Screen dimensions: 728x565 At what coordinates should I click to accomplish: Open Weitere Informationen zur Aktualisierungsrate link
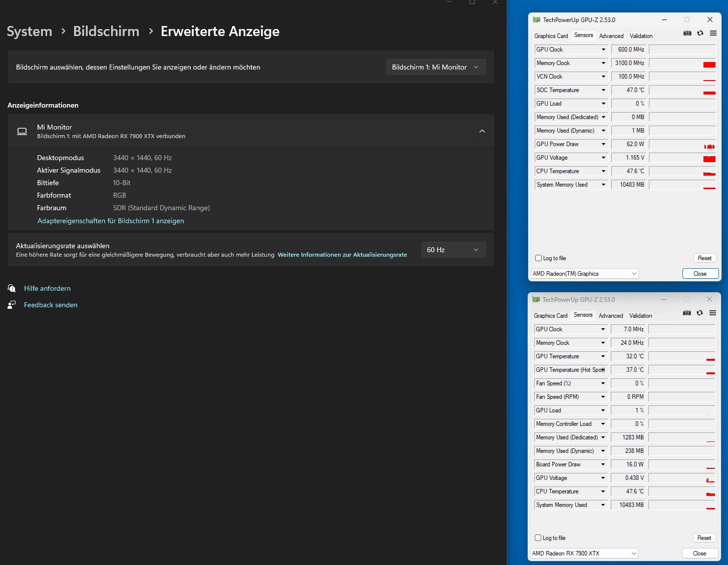(342, 255)
